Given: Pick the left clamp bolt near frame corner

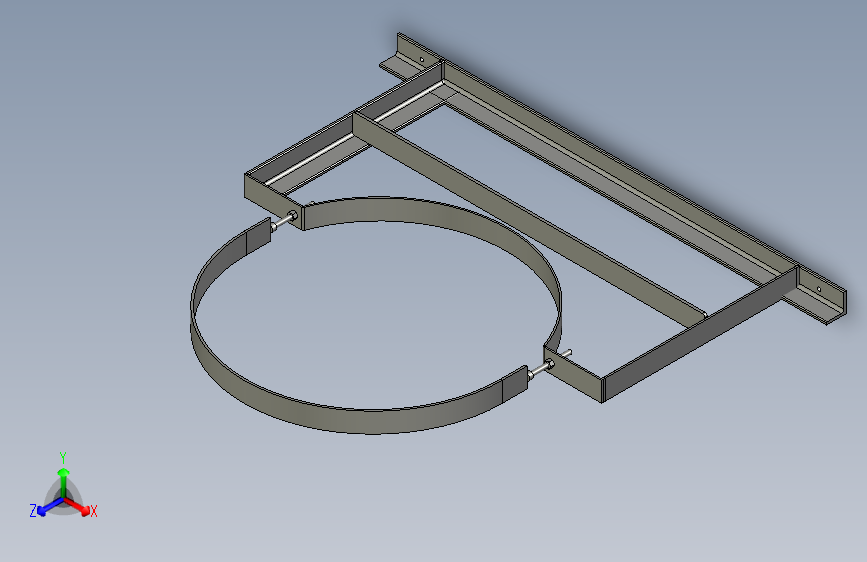Looking at the screenshot, I should click(x=284, y=220).
